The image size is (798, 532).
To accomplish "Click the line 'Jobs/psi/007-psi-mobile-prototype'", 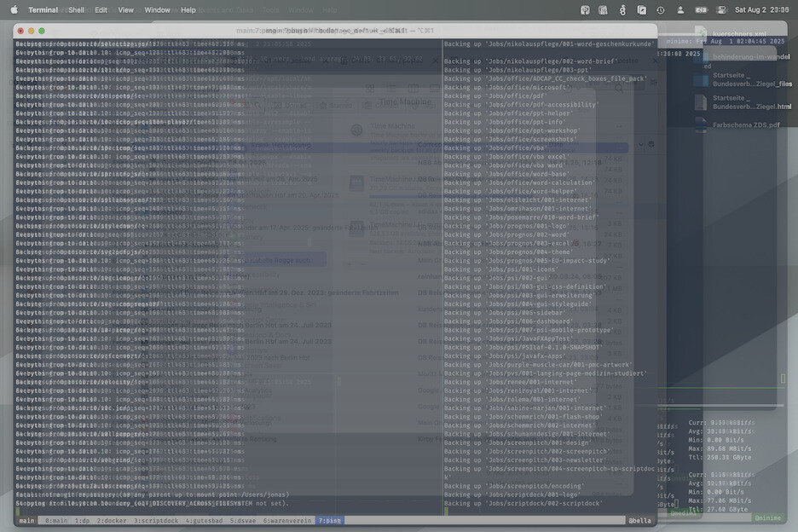I will tap(530, 329).
